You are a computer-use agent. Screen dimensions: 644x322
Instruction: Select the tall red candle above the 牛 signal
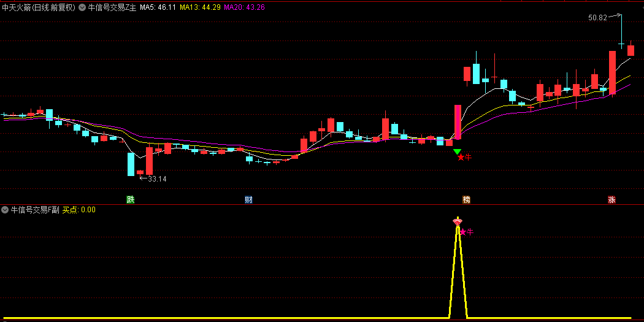pyautogui.click(x=458, y=122)
